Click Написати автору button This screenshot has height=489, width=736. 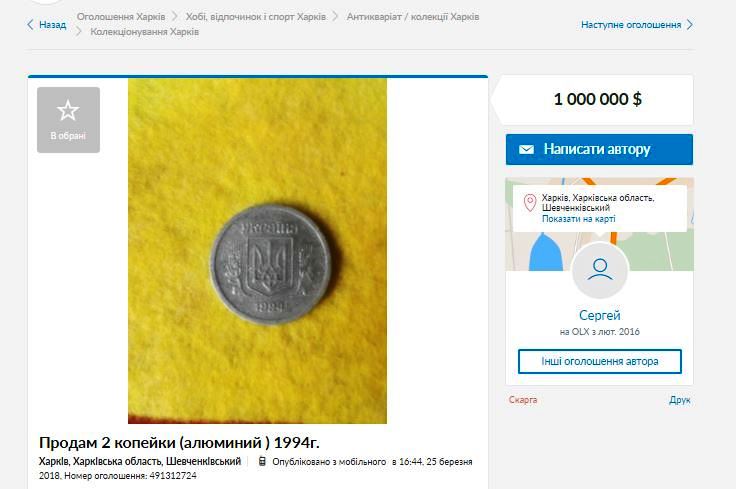[599, 149]
